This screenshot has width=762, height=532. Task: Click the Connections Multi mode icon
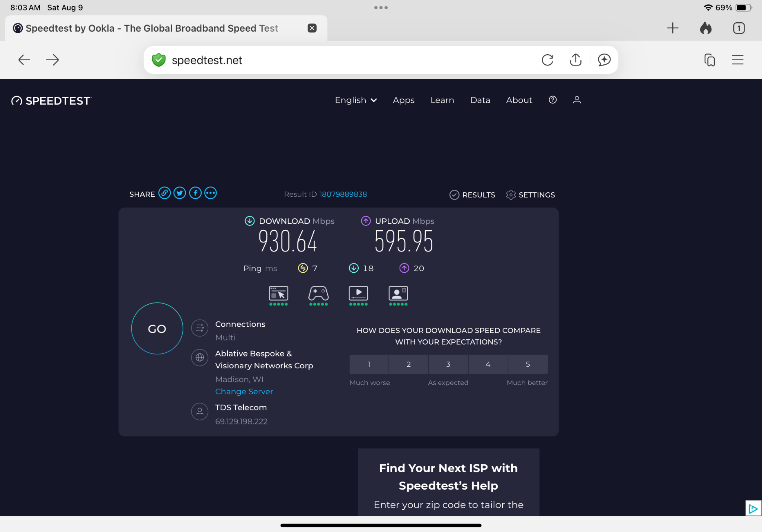click(x=200, y=328)
